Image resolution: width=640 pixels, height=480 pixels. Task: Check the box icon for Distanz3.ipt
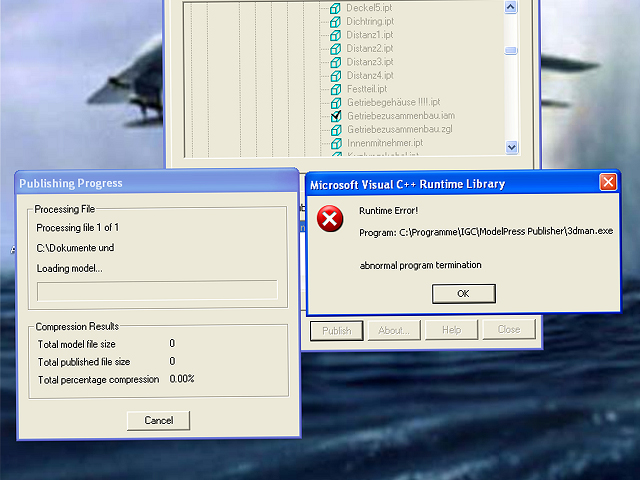(x=336, y=62)
